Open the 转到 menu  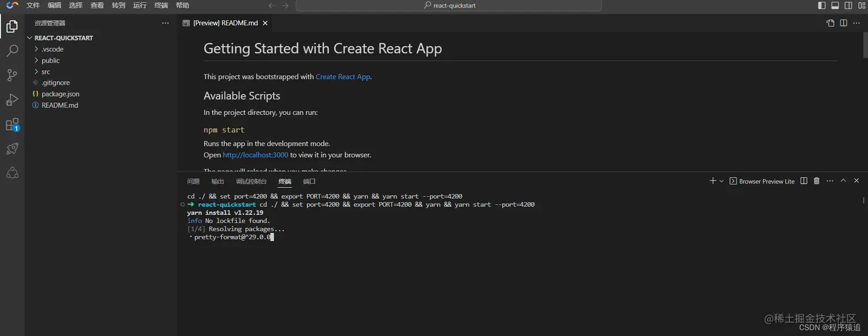click(118, 6)
